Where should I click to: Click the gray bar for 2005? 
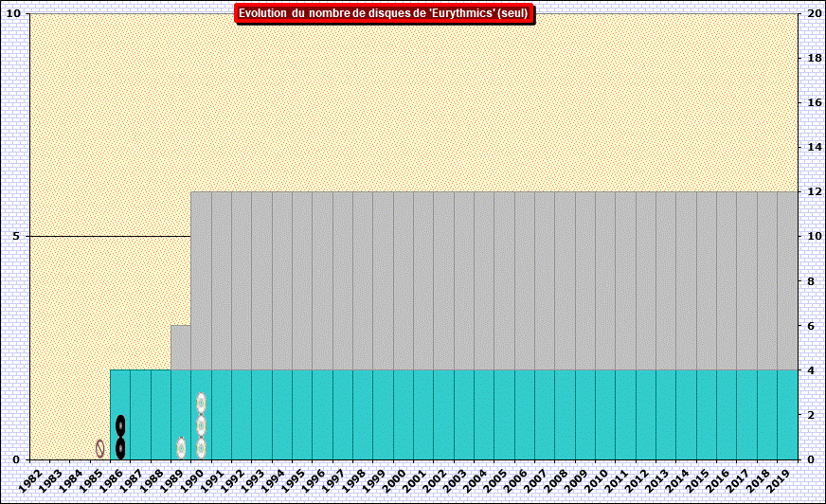pyautogui.click(x=503, y=280)
